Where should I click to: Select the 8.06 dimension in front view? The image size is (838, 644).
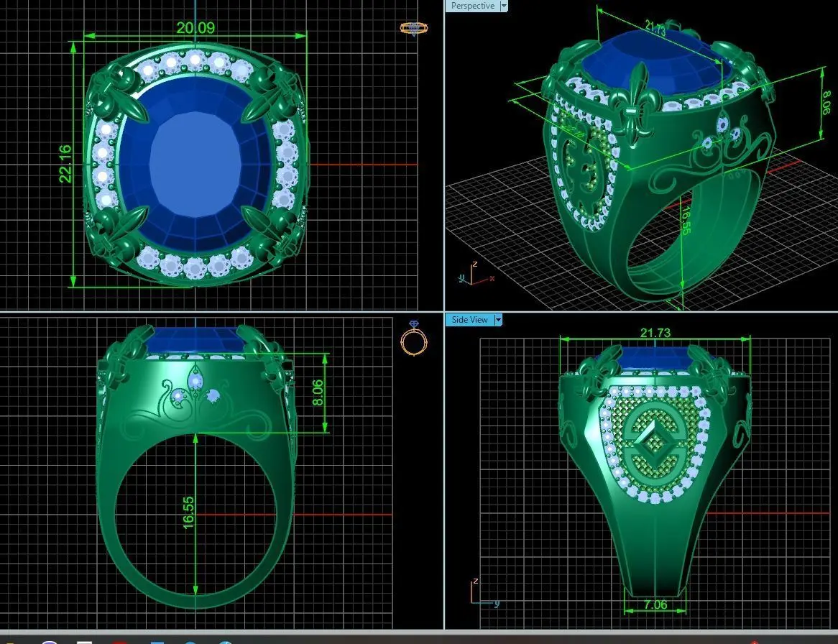(x=318, y=393)
